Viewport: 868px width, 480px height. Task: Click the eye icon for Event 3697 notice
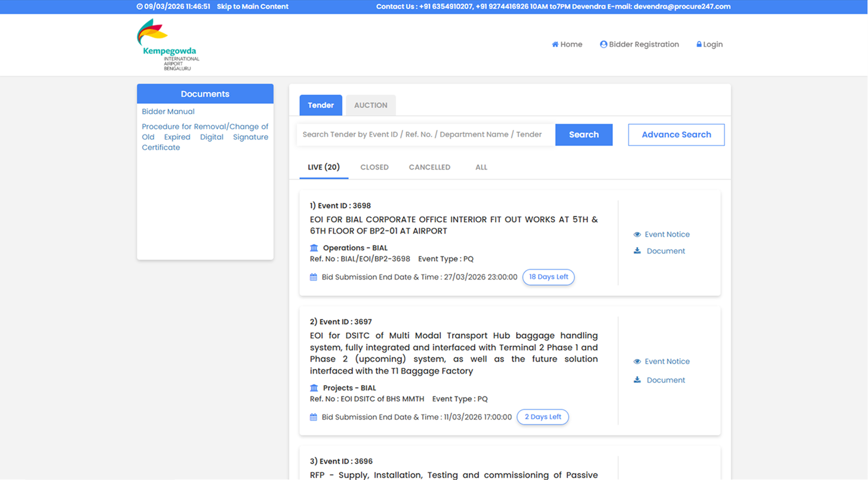tap(637, 362)
